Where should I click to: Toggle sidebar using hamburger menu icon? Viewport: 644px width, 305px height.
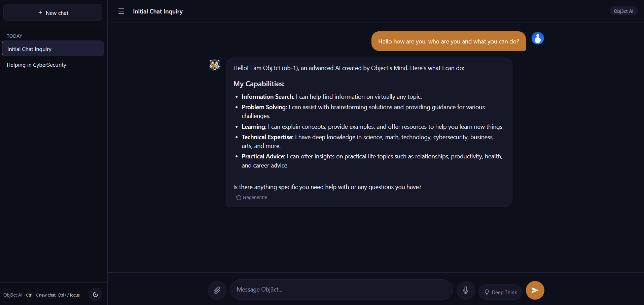click(121, 11)
